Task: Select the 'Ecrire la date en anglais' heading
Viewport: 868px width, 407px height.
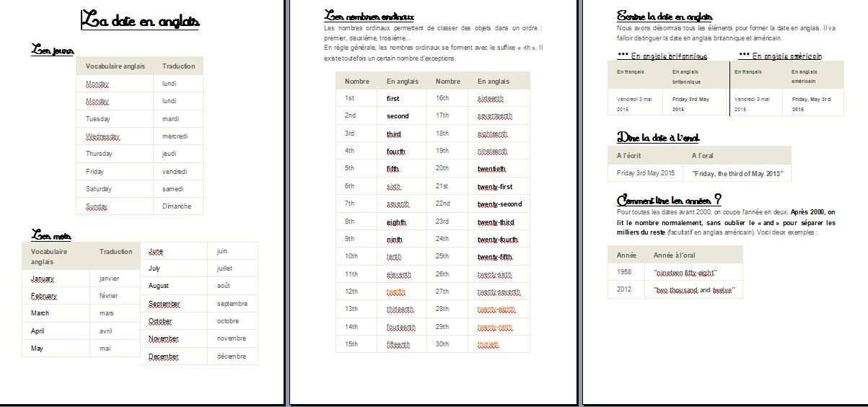Action: pos(665,16)
